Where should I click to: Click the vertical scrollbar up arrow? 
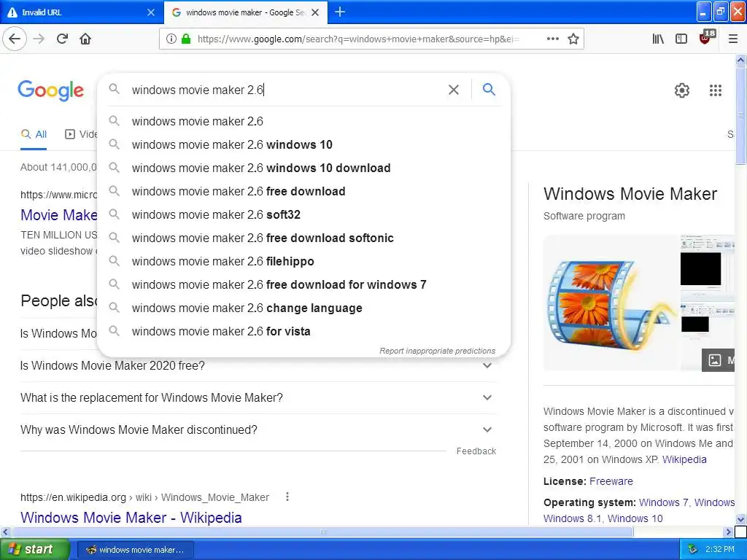coord(741,60)
